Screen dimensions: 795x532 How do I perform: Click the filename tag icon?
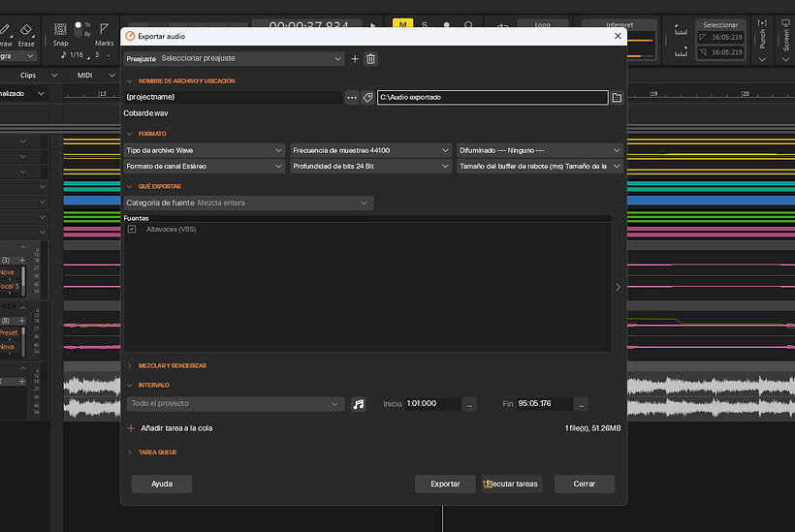[x=367, y=98]
